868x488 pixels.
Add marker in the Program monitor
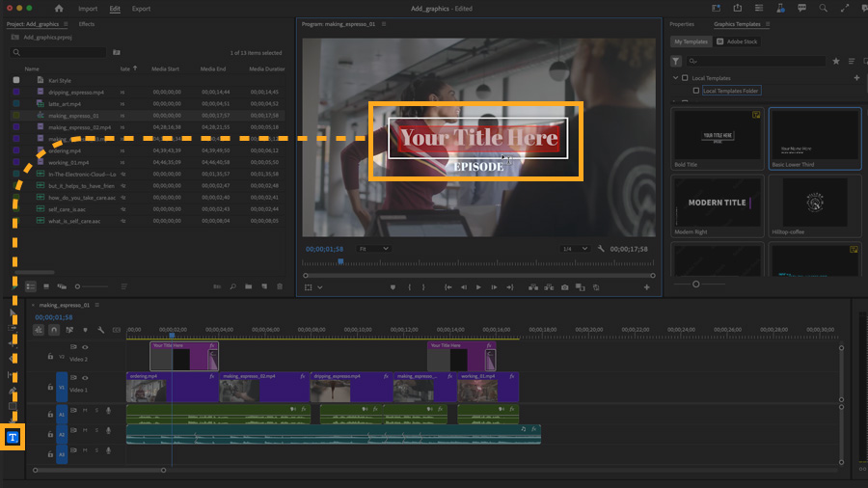[x=393, y=287]
